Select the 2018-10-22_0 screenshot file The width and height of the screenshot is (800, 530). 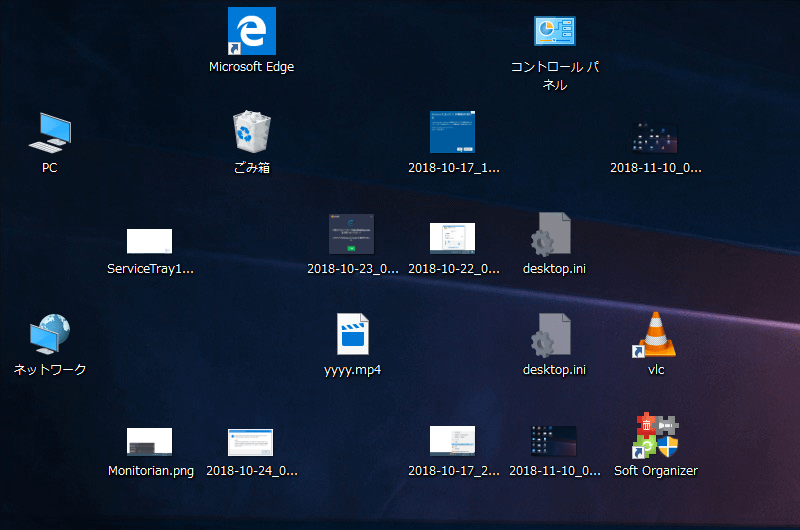(x=453, y=238)
